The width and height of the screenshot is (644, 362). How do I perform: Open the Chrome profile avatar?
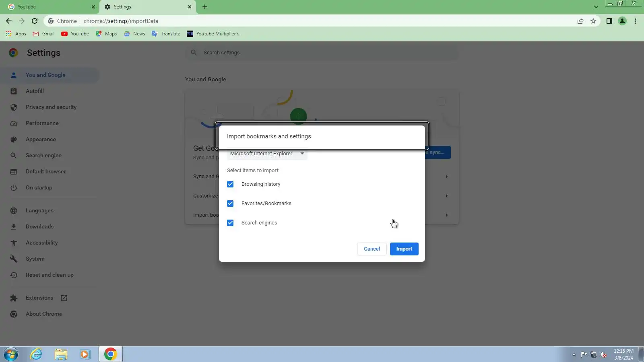point(622,21)
